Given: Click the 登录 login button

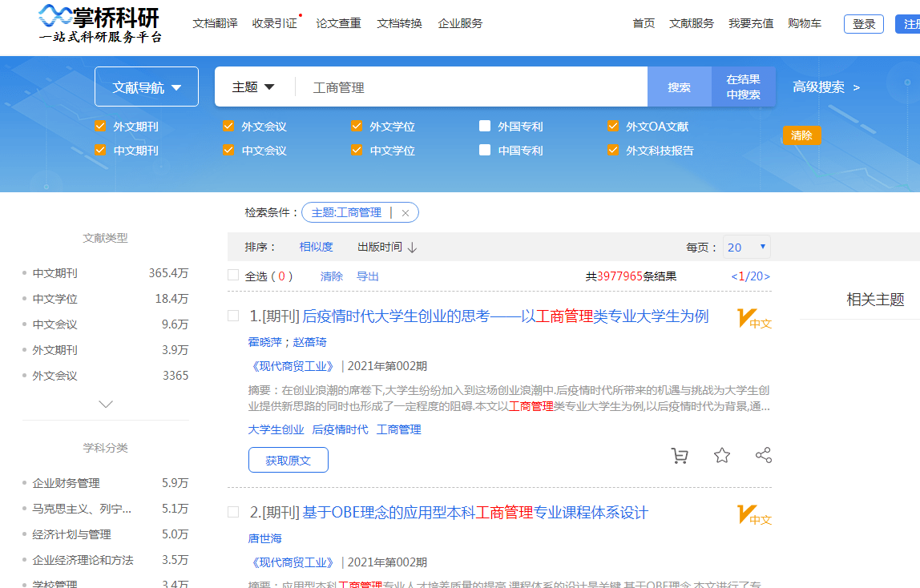Looking at the screenshot, I should click(x=864, y=24).
